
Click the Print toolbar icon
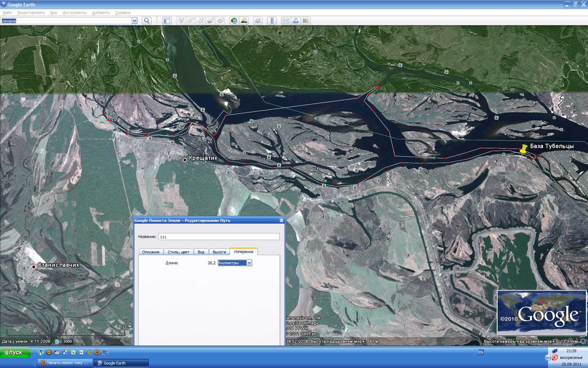296,21
